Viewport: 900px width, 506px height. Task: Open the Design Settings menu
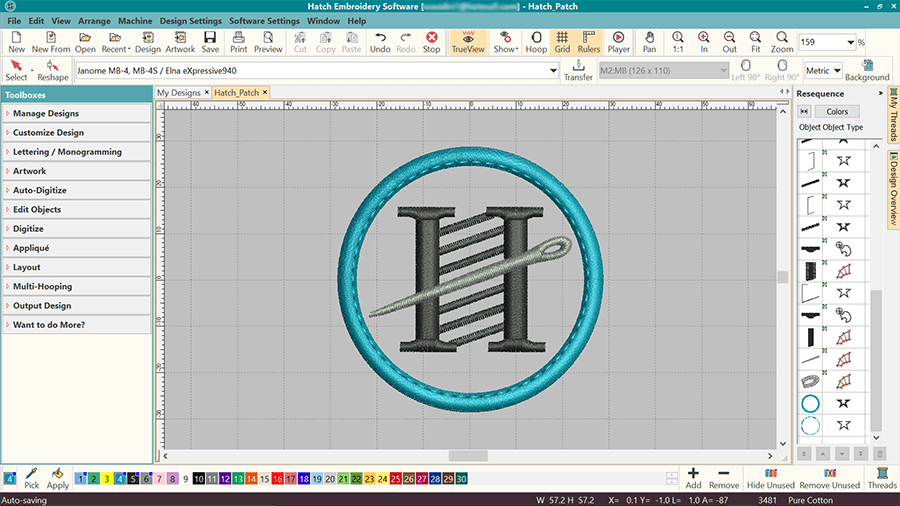(x=190, y=20)
